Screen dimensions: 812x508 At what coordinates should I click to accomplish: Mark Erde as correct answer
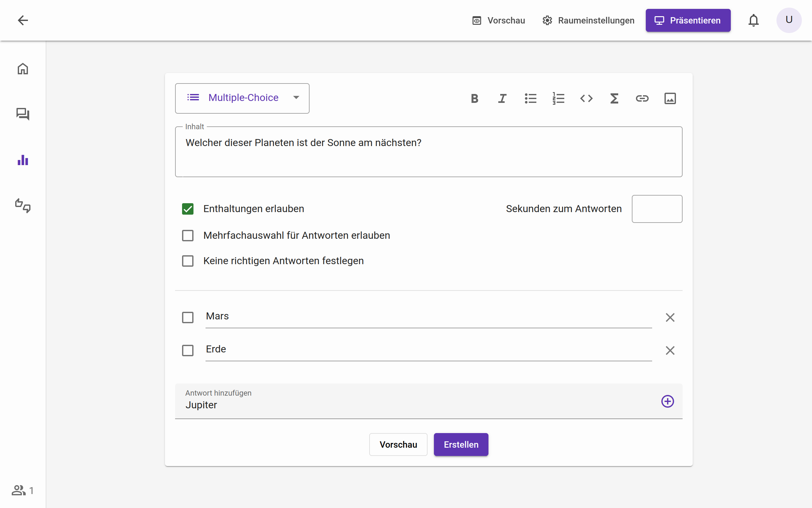pos(187,351)
